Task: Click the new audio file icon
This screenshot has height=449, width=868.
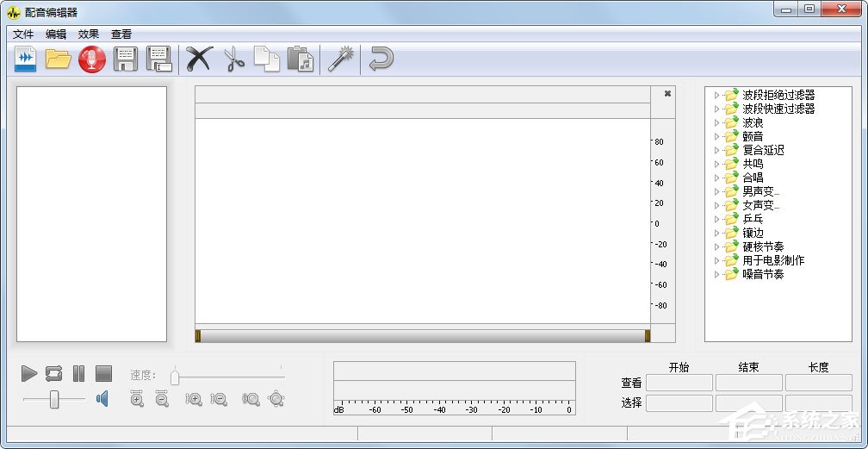Action: coord(26,59)
